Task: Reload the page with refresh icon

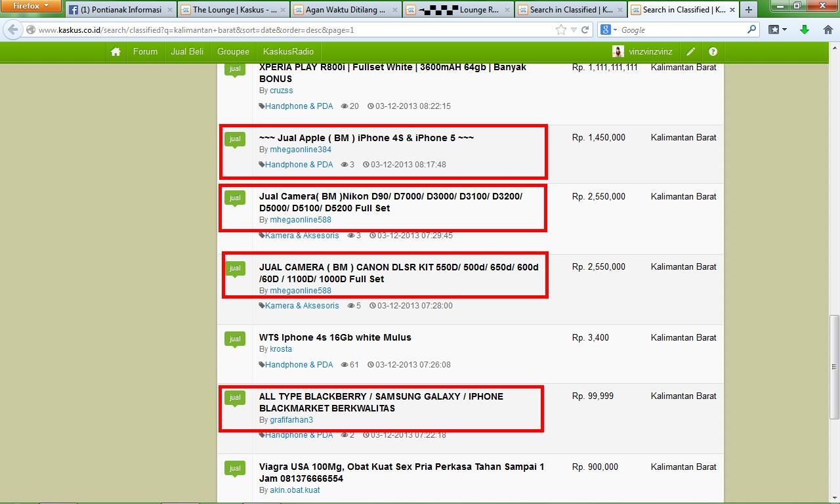Action: [585, 30]
